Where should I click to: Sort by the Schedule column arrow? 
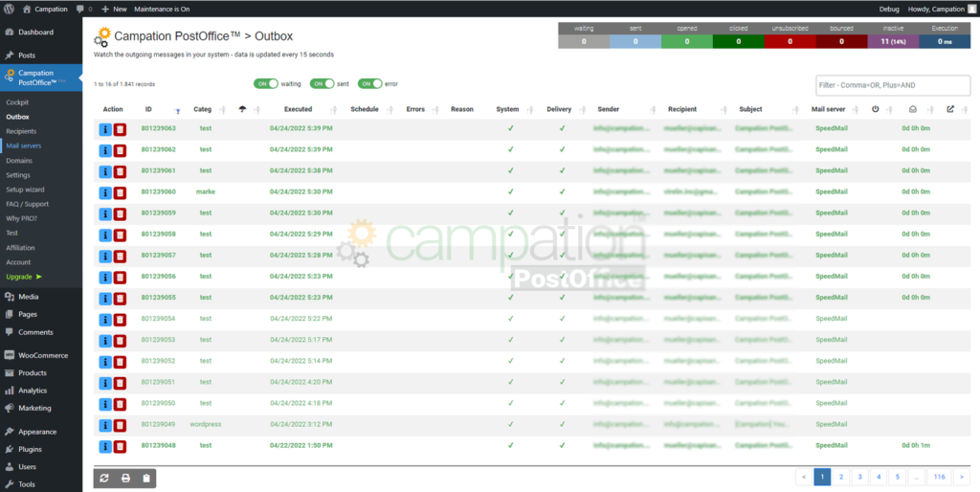coord(390,110)
